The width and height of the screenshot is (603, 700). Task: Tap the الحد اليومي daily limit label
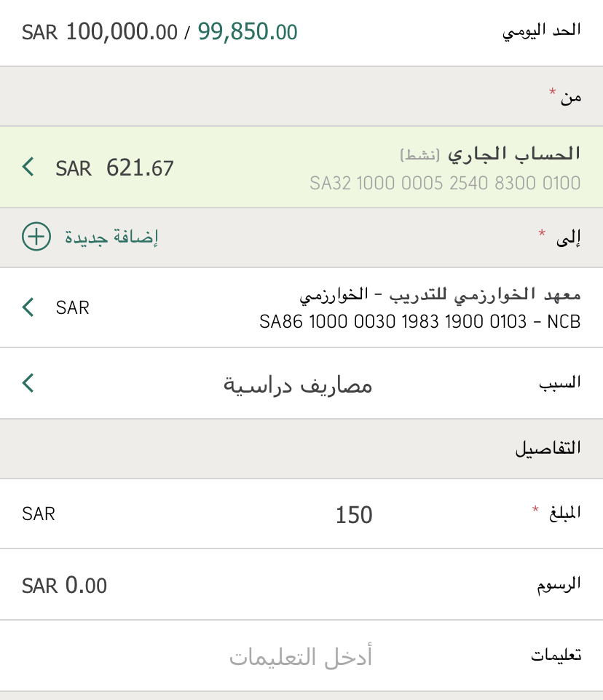coord(542,31)
